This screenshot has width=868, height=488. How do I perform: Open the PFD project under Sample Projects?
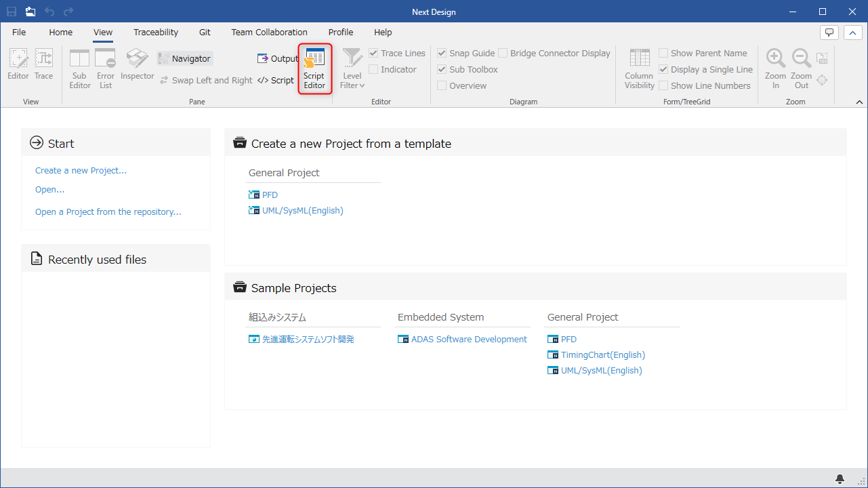tap(562, 340)
